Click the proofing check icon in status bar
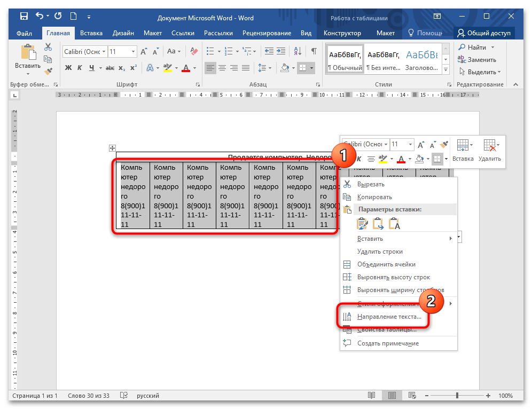This screenshot has width=532, height=409. [x=124, y=396]
